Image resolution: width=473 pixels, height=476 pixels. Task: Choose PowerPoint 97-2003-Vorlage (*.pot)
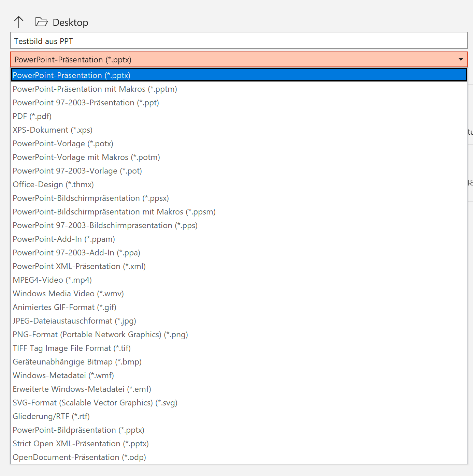coord(239,171)
